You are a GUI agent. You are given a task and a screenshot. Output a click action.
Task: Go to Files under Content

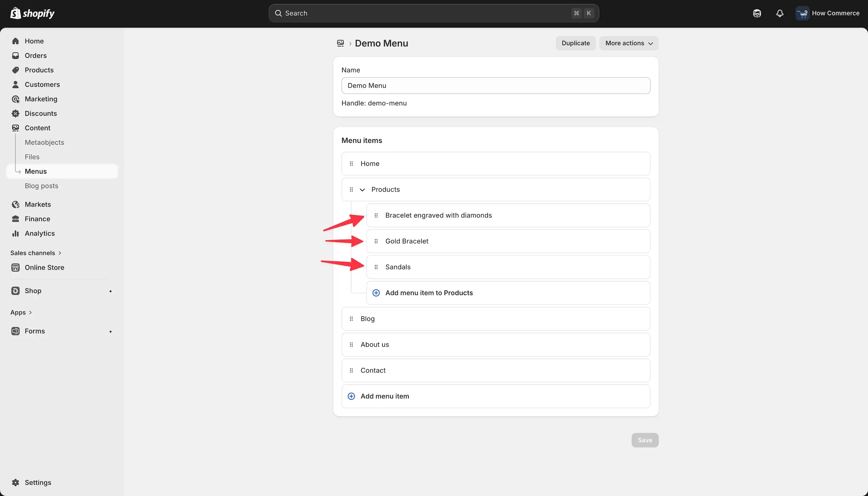click(x=32, y=157)
